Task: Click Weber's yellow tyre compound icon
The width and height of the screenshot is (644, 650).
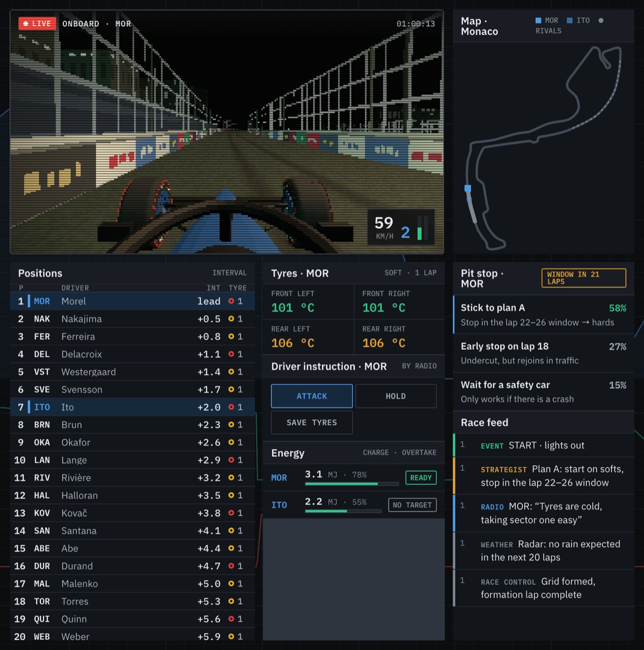Action: 231,637
